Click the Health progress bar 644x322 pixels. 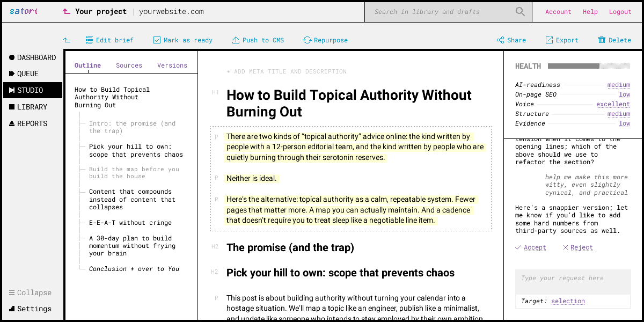[589, 66]
